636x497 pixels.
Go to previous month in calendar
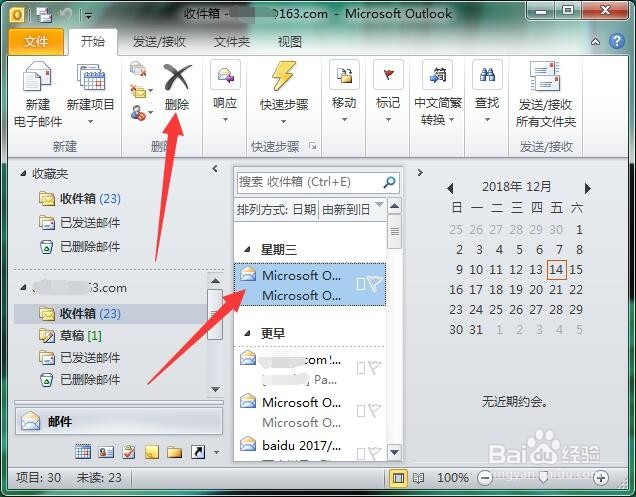pyautogui.click(x=449, y=188)
